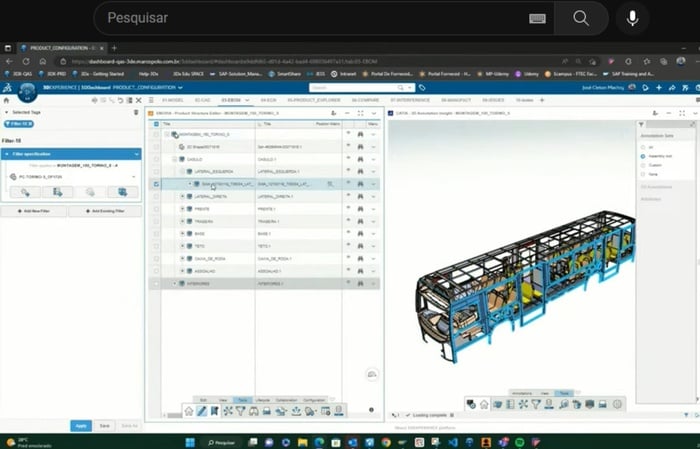Click the upload arrow icon in EBOM toolbar
The width and height of the screenshot is (700, 449).
(296, 411)
